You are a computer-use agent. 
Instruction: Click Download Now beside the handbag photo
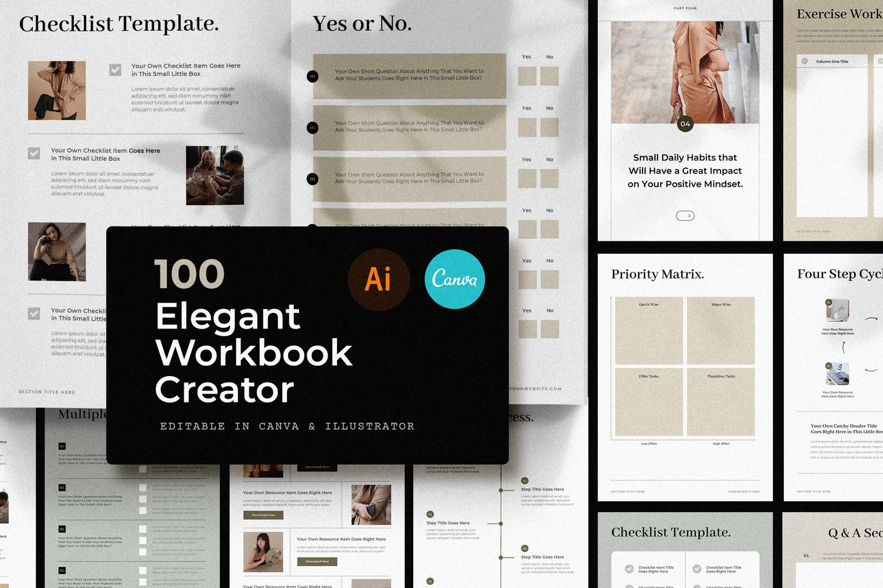[264, 515]
